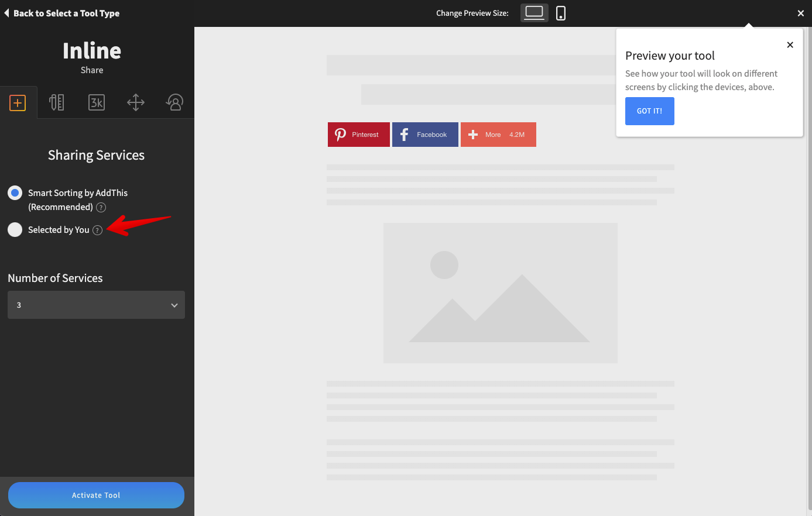812x516 pixels.
Task: Expand the Number of Services dropdown
Action: (x=96, y=305)
